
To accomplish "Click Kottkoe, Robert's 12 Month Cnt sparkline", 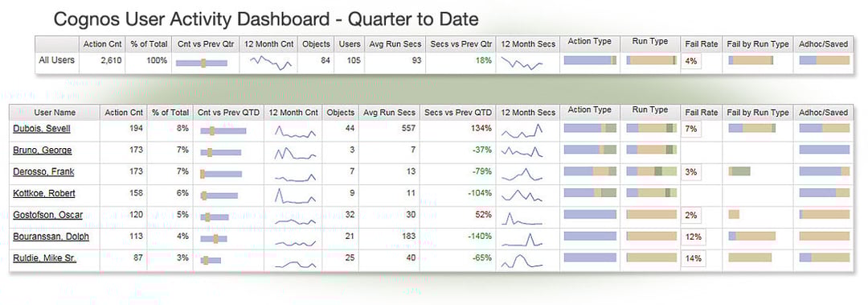I will point(296,196).
